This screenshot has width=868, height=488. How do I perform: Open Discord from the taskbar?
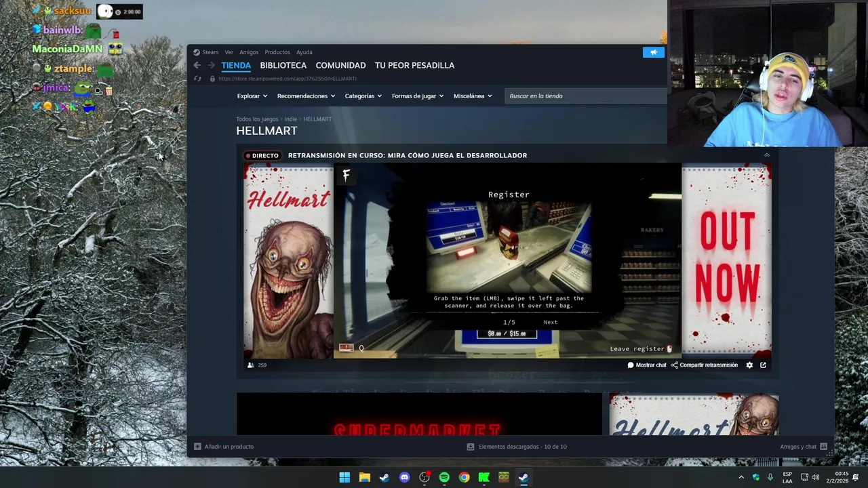404,477
